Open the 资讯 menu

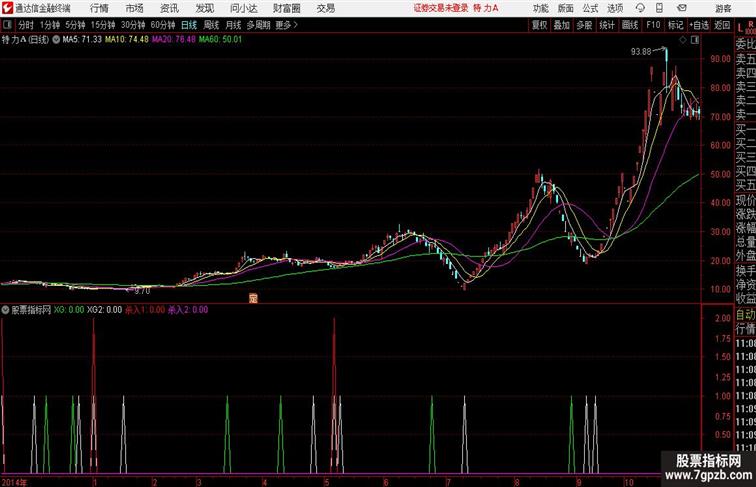point(169,8)
